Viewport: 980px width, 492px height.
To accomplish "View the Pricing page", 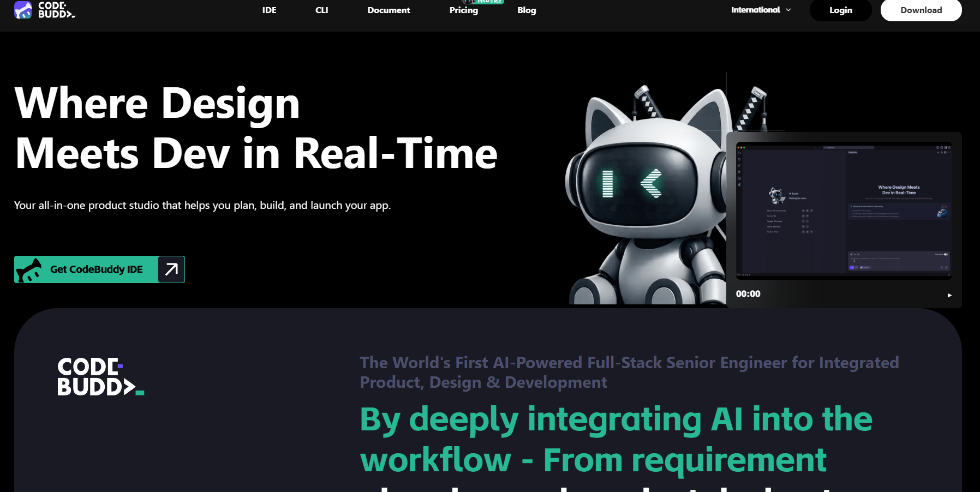I will [x=464, y=10].
